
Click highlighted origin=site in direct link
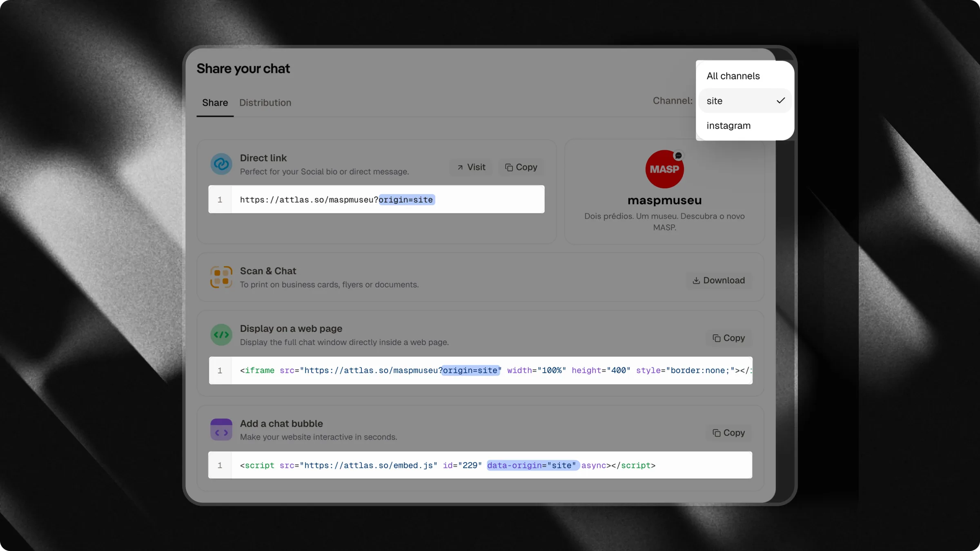(407, 200)
